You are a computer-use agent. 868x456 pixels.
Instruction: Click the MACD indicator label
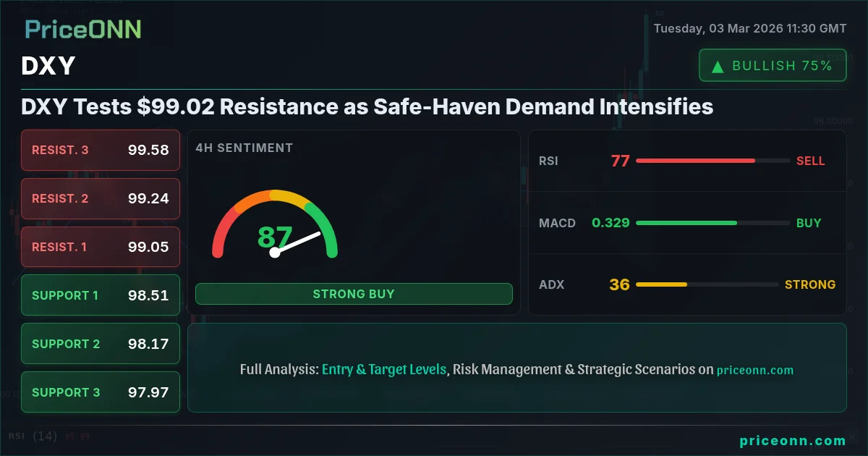557,223
